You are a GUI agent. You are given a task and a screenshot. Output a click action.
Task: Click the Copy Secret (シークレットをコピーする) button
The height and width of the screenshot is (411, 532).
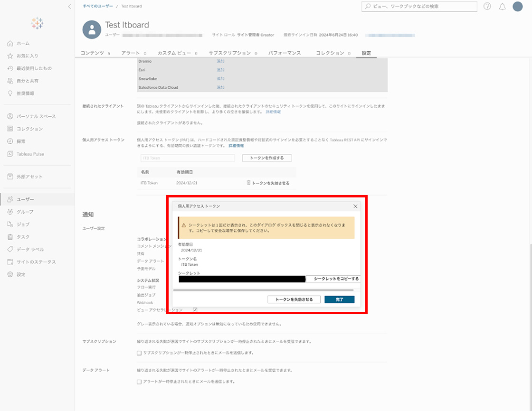[336, 279]
